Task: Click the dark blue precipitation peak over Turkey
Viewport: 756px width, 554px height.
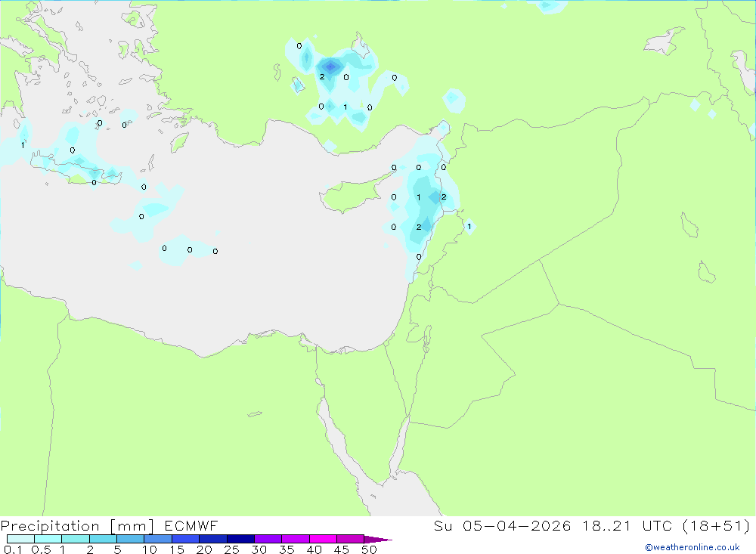Action: [x=330, y=67]
